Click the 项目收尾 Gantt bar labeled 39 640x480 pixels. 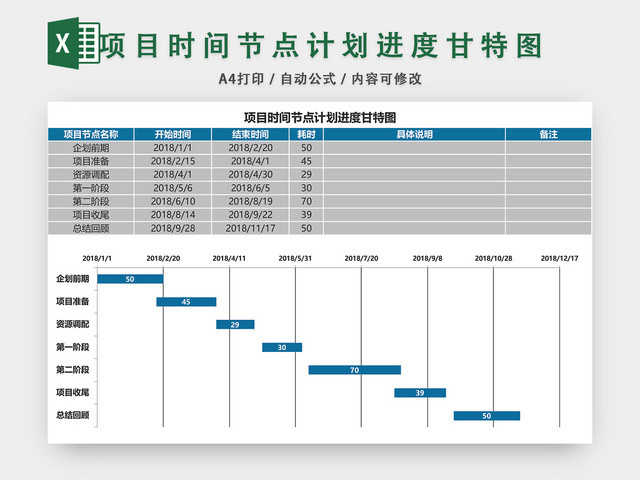coord(420,393)
